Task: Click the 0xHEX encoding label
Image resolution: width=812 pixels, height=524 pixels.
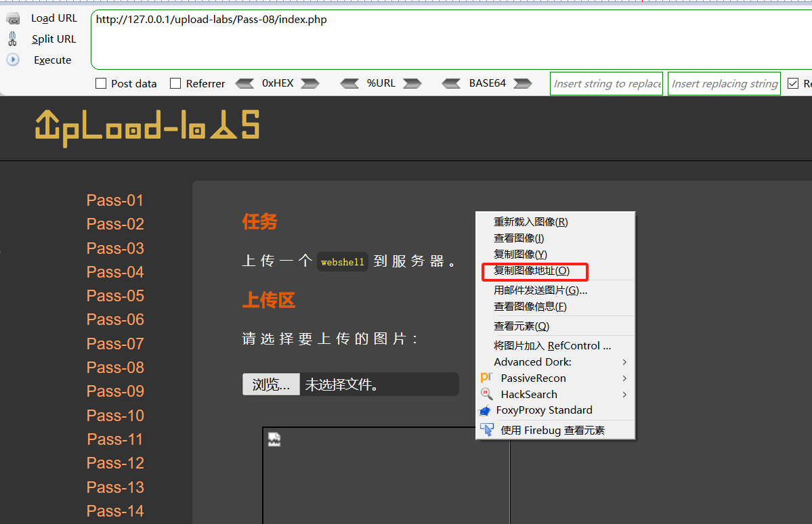Action: click(278, 83)
